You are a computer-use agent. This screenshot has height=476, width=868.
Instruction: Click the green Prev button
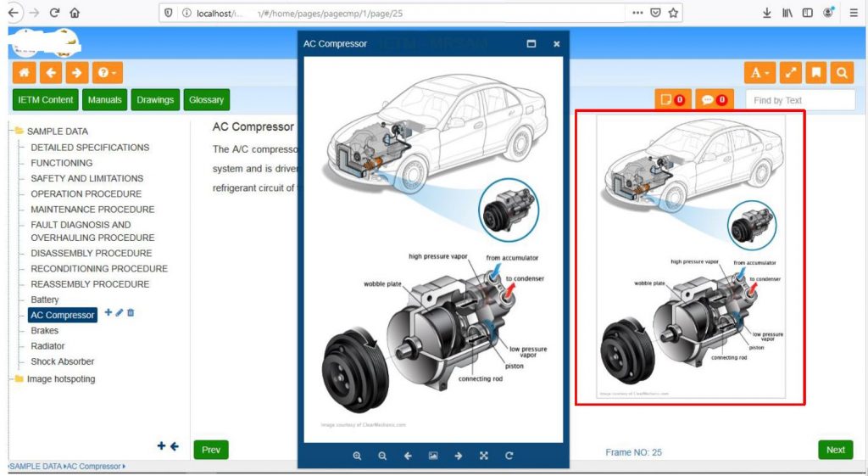(x=211, y=450)
